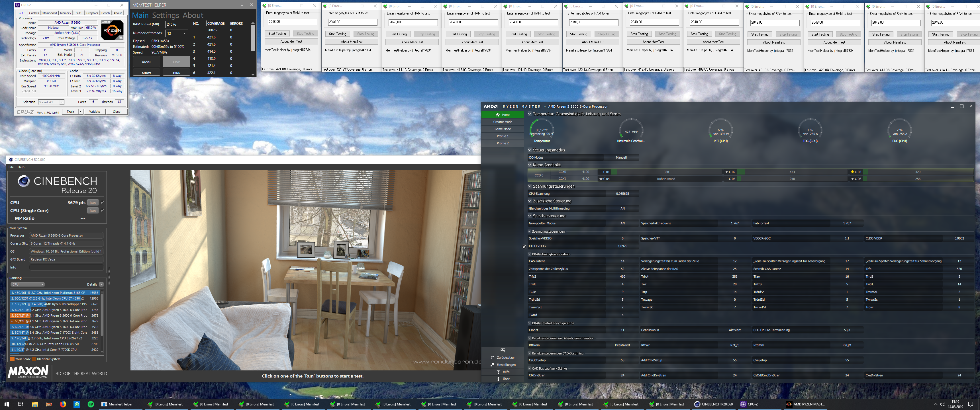Click the star marker on core C 03

click(x=852, y=172)
